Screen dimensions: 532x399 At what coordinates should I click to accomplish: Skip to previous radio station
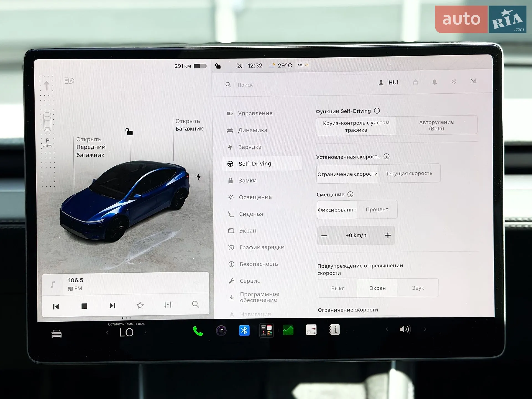pos(56,306)
